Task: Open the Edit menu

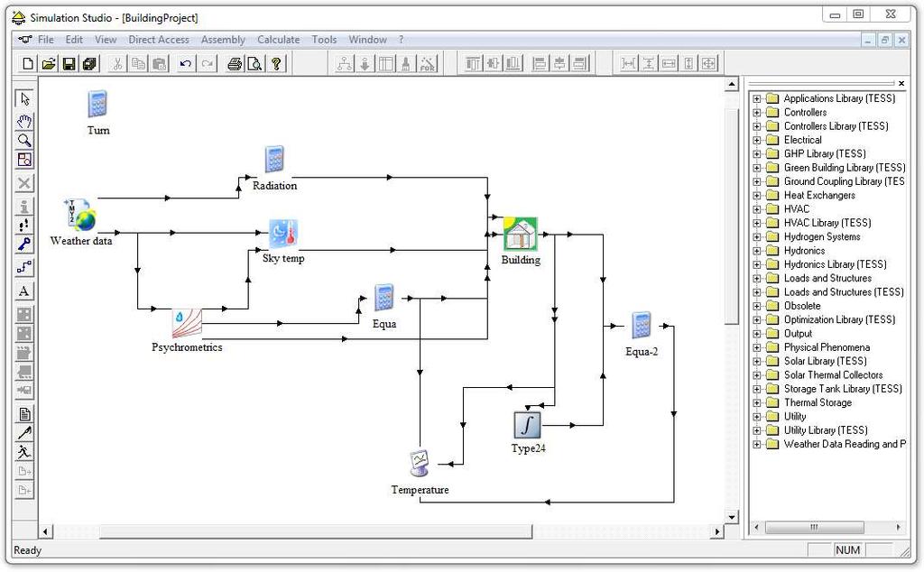Action: coord(74,40)
